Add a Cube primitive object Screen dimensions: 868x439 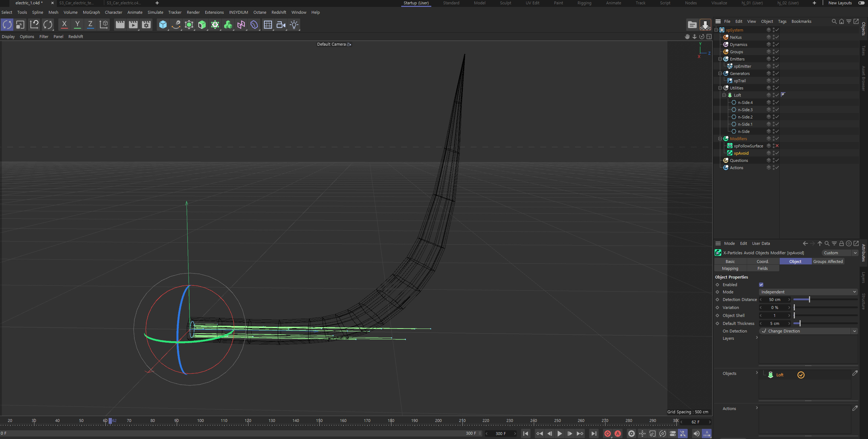click(x=163, y=25)
